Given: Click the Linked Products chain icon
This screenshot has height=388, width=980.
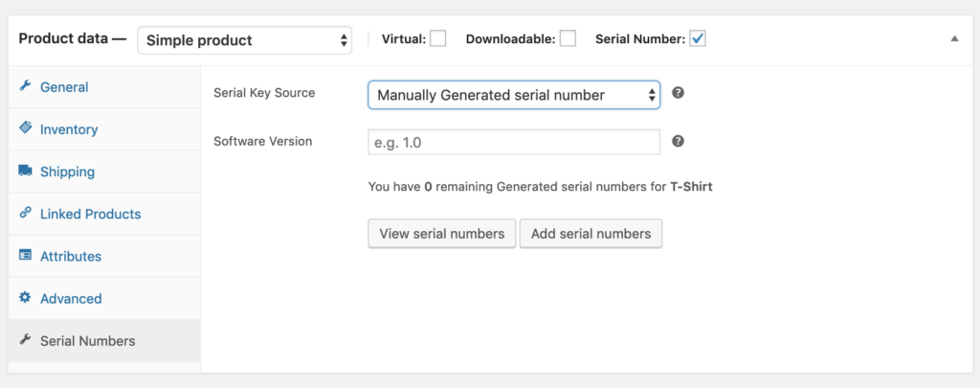Looking at the screenshot, I should click(25, 213).
